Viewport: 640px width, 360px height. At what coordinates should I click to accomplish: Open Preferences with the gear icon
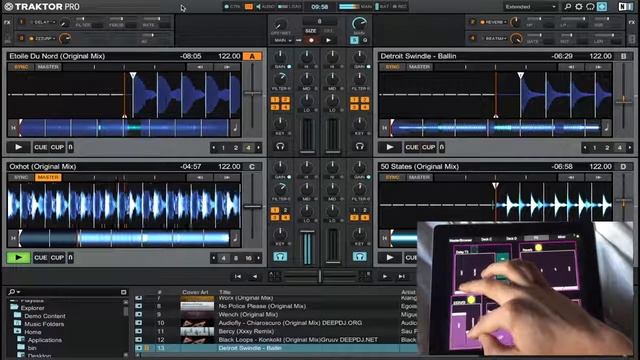coord(579,7)
